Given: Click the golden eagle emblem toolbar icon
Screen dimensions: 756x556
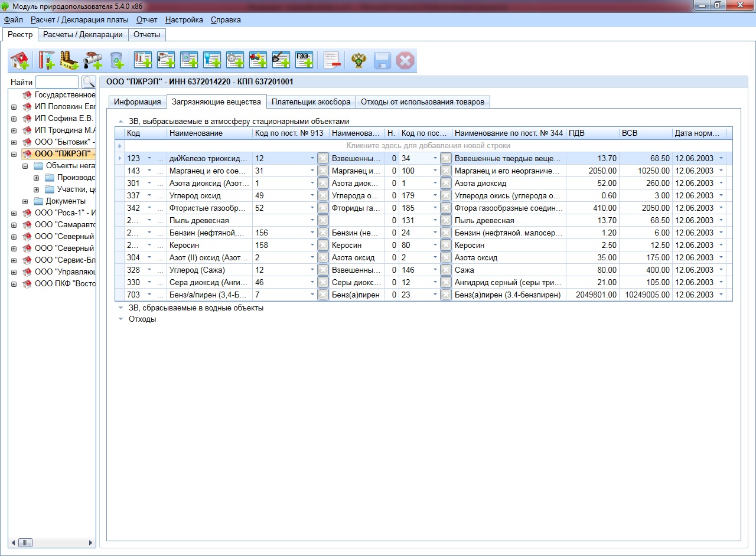Looking at the screenshot, I should 359,60.
